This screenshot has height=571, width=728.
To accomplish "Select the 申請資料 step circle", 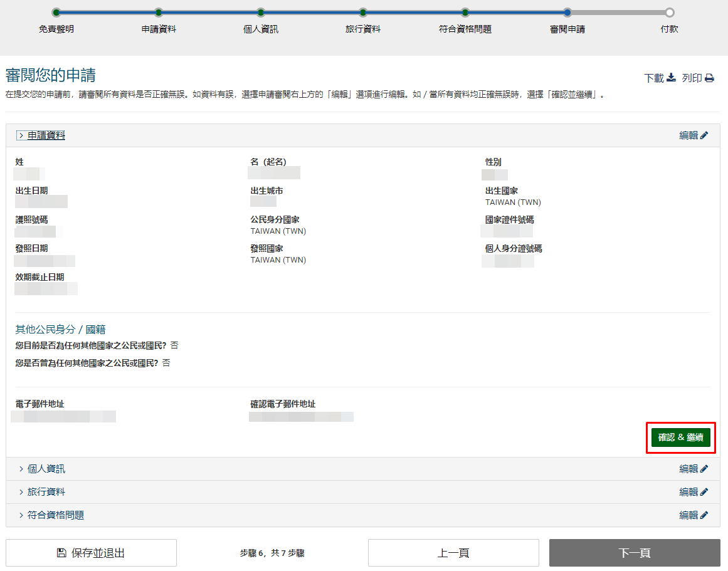I will (159, 13).
